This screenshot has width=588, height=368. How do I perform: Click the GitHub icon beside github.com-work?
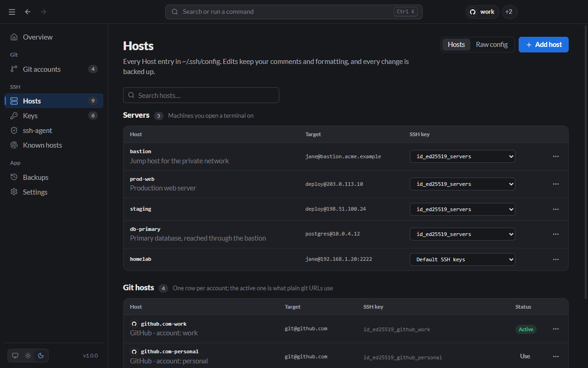coord(134,324)
